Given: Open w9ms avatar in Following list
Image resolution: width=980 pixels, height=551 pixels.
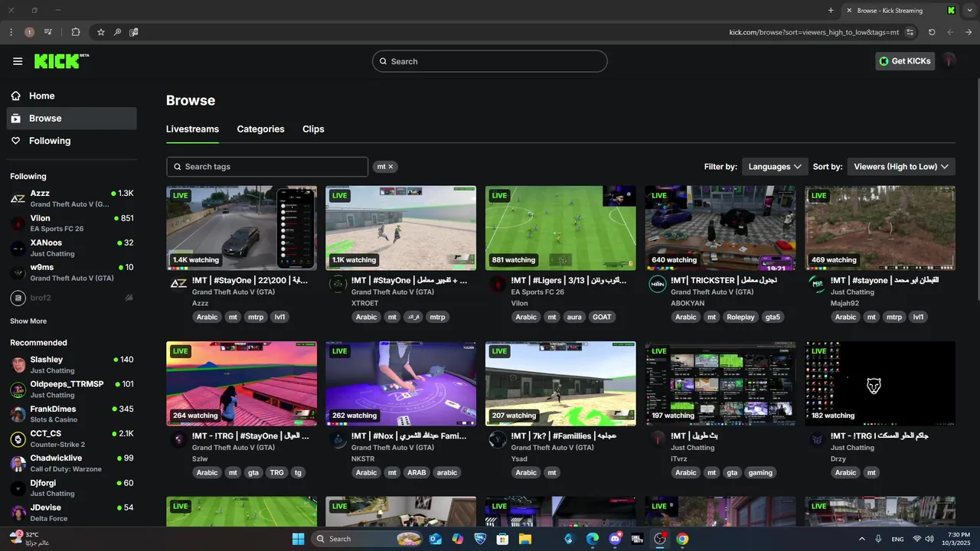Looking at the screenshot, I should pos(18,272).
